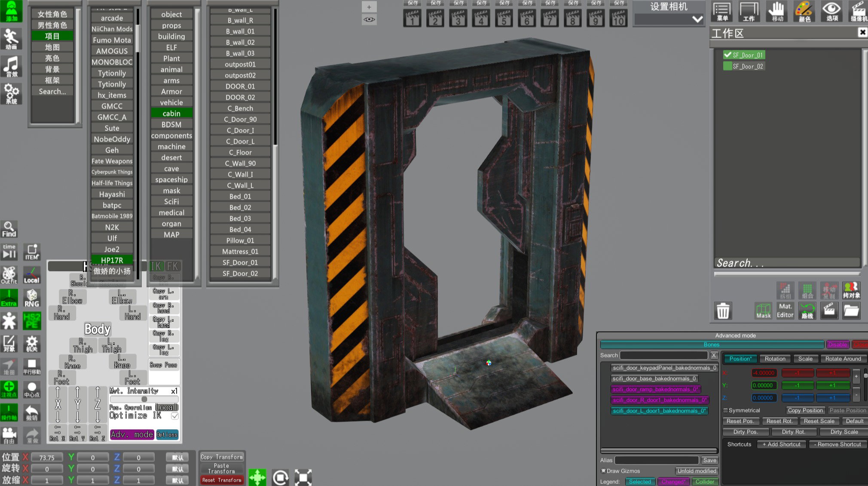Select the green move gizmo arrows icon

click(x=257, y=477)
